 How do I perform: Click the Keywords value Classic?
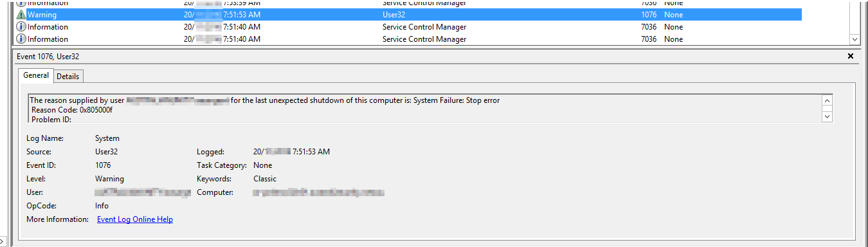[265, 179]
